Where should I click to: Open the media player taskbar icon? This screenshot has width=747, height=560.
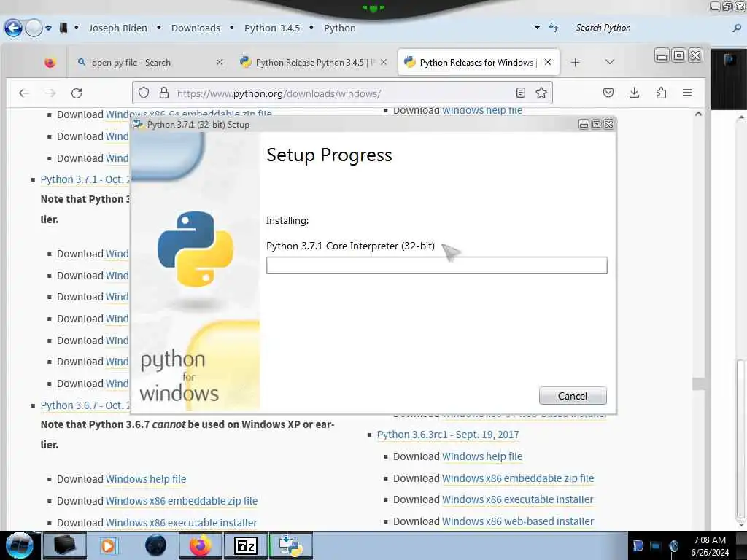(108, 545)
